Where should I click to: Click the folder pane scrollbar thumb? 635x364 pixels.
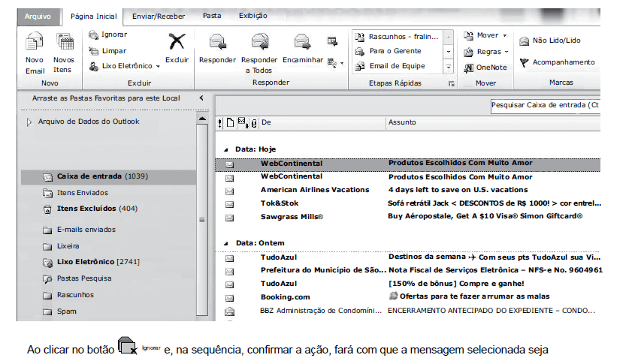point(202,220)
